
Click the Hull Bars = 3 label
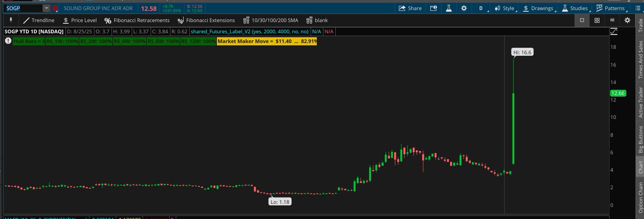30,41
